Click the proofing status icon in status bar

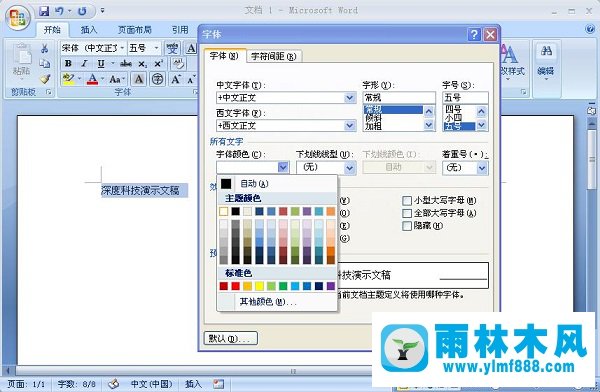tap(114, 384)
